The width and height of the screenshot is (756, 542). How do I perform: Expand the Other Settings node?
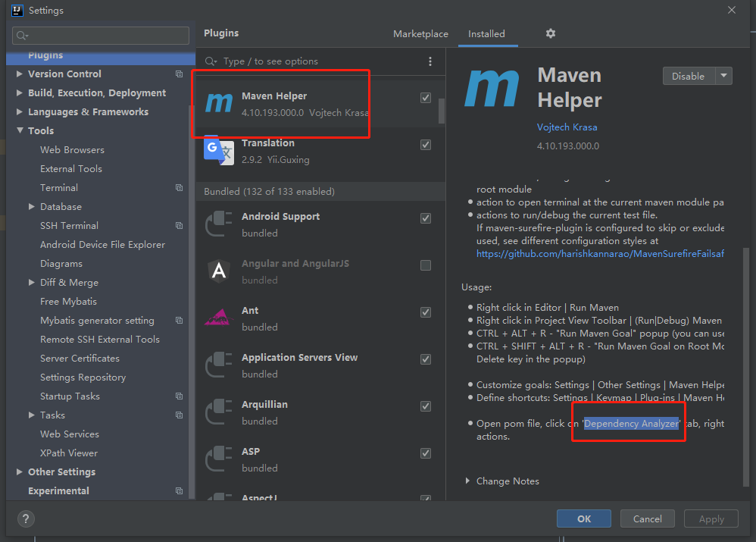[x=19, y=472]
